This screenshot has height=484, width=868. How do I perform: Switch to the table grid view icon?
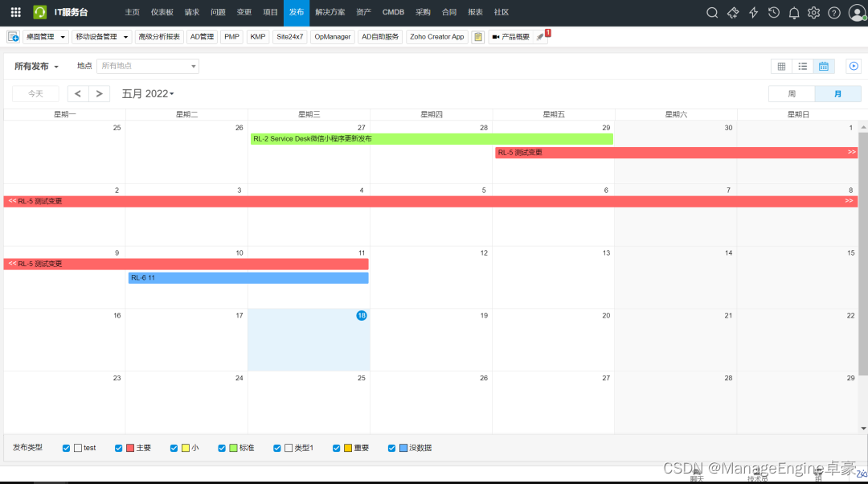click(781, 66)
